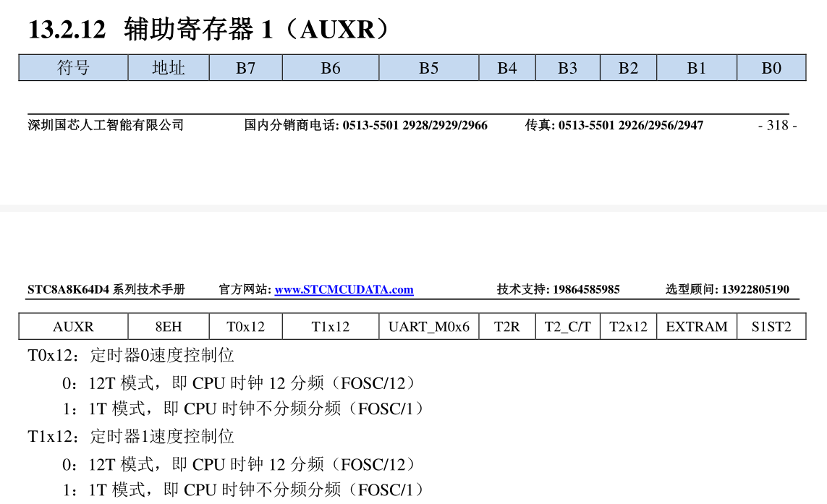Click the 12T 模式 line under T1x12
The image size is (827, 504).
240,464
